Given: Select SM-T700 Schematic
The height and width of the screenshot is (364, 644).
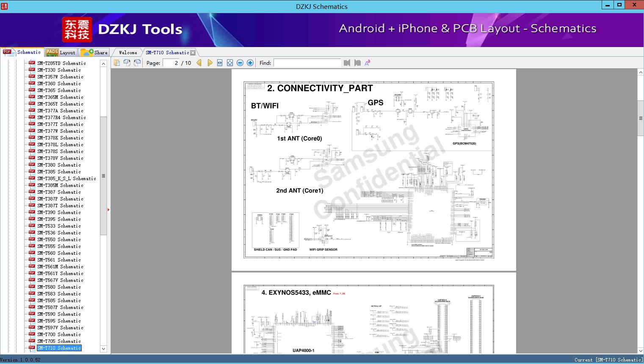Looking at the screenshot, I should tap(59, 334).
